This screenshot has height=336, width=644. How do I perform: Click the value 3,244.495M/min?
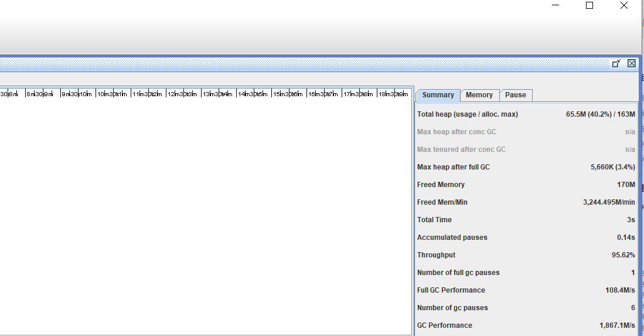609,202
